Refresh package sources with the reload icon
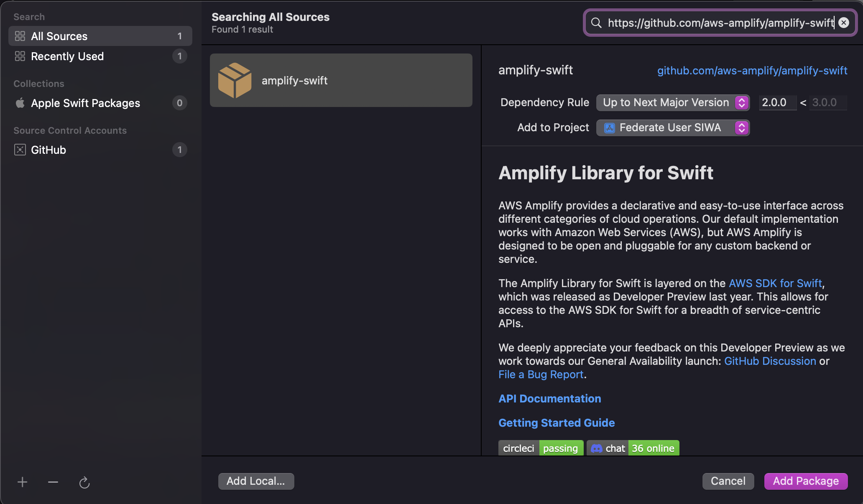Viewport: 863px width, 504px height. click(x=84, y=482)
